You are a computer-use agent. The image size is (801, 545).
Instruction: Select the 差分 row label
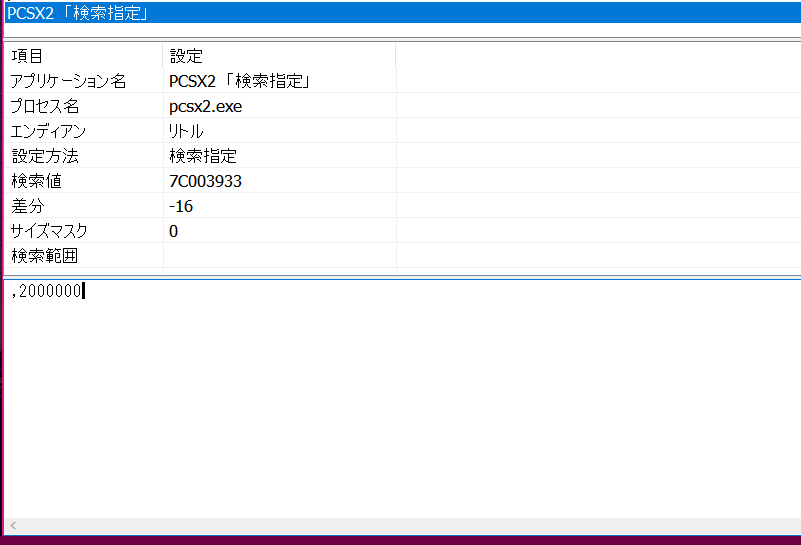click(28, 206)
